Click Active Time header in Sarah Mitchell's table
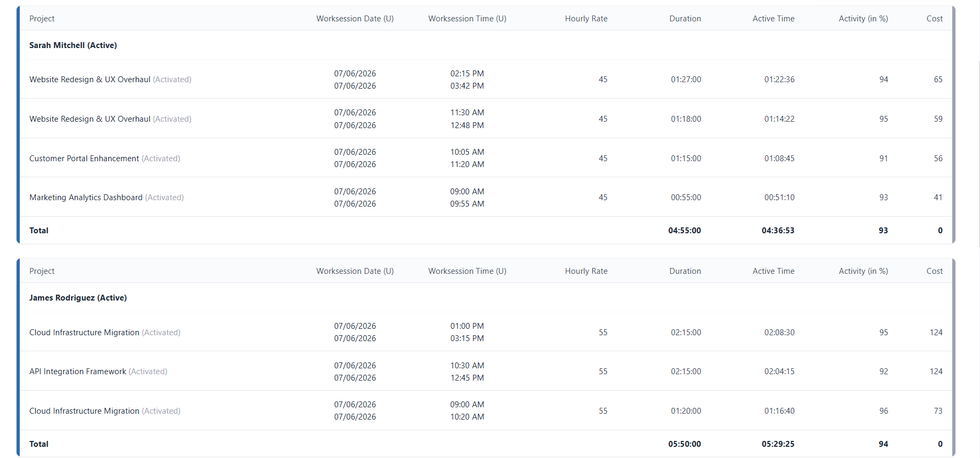This screenshot has width=980, height=458. click(773, 19)
